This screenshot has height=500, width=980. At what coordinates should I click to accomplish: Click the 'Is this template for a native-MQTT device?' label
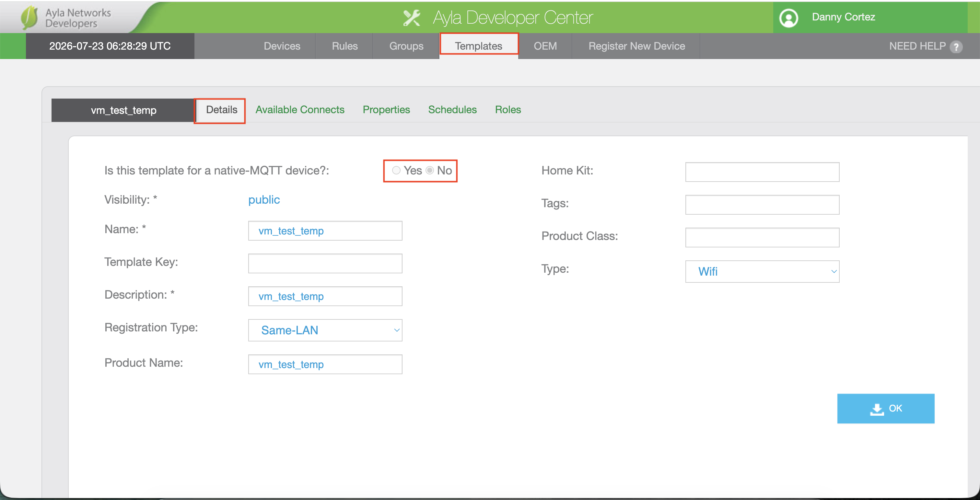pos(216,171)
